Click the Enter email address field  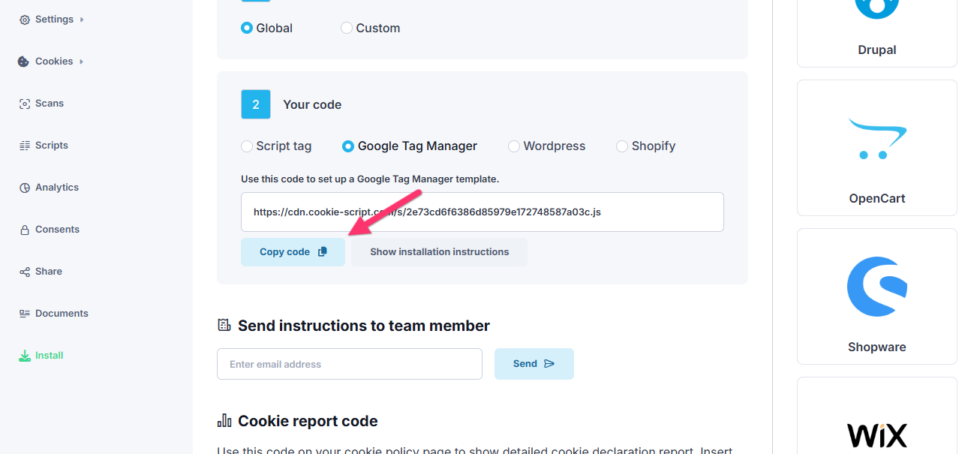(x=350, y=364)
